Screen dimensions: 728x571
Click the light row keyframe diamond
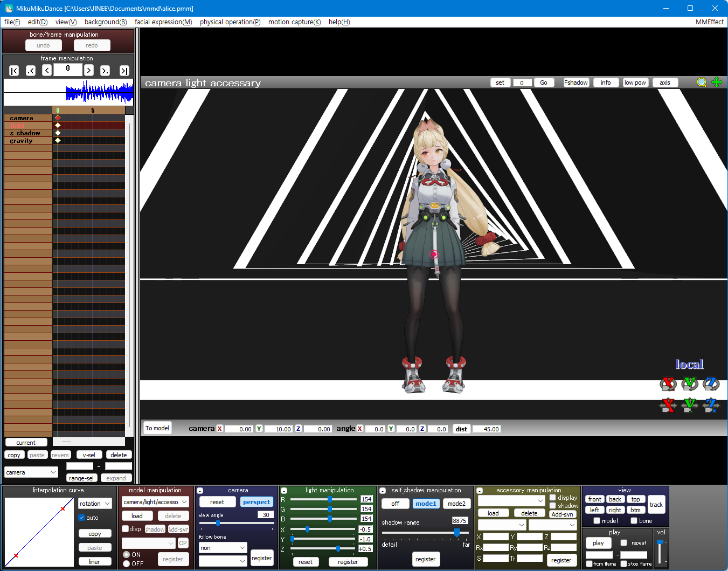click(x=58, y=125)
